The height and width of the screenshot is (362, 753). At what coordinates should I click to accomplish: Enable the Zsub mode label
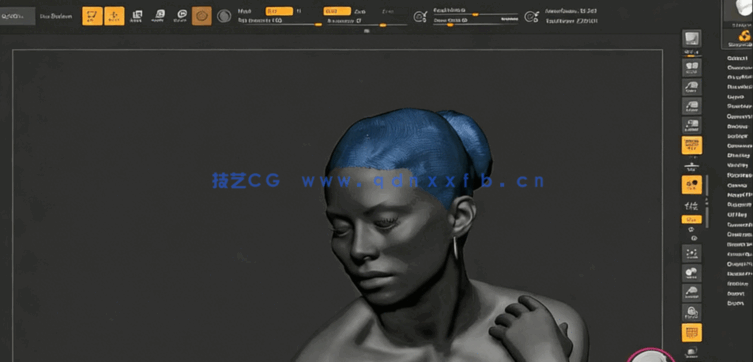coord(360,11)
